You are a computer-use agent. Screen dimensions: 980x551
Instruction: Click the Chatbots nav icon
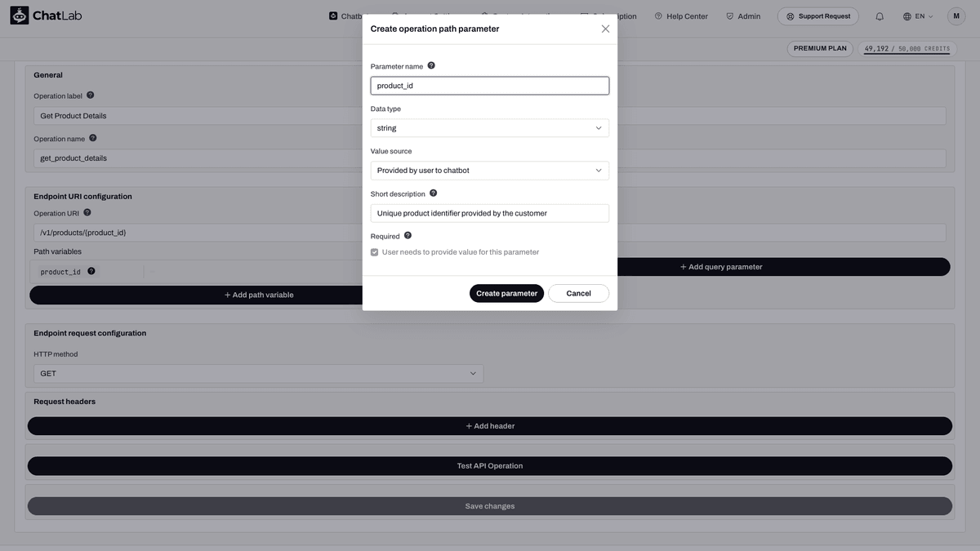333,16
